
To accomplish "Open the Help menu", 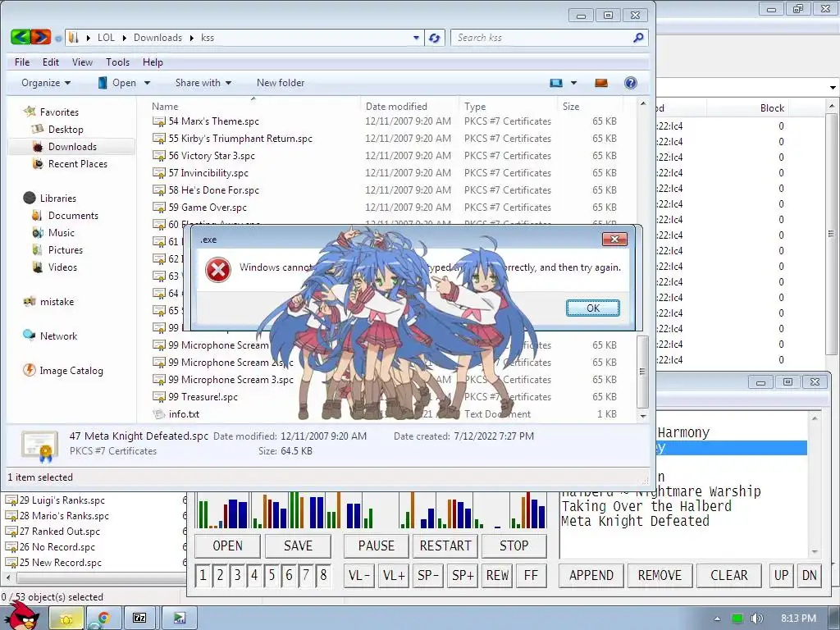I will (x=153, y=62).
